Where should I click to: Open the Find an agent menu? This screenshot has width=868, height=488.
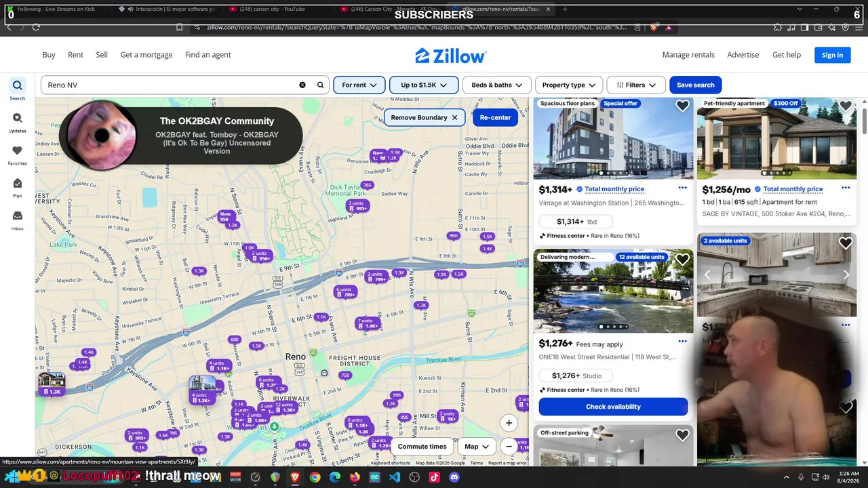point(208,55)
